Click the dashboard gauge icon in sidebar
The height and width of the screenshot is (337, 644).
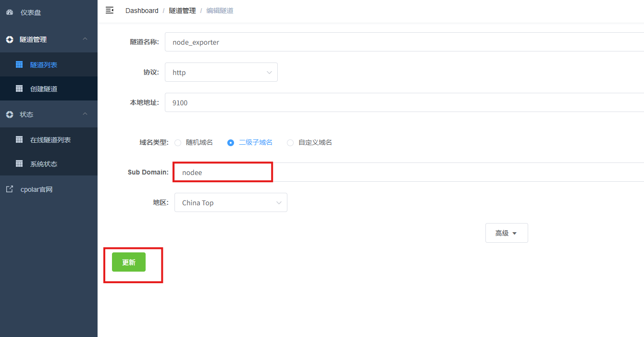(x=10, y=12)
